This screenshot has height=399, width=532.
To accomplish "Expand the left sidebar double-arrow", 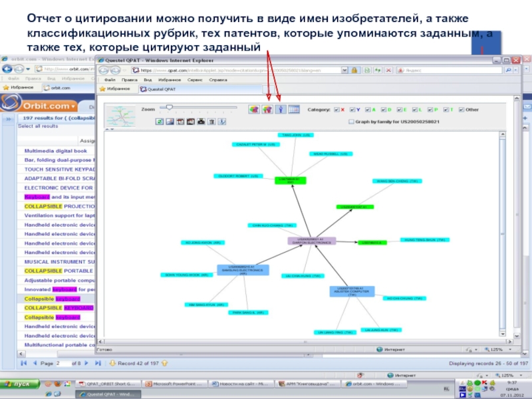I will coord(9,119).
